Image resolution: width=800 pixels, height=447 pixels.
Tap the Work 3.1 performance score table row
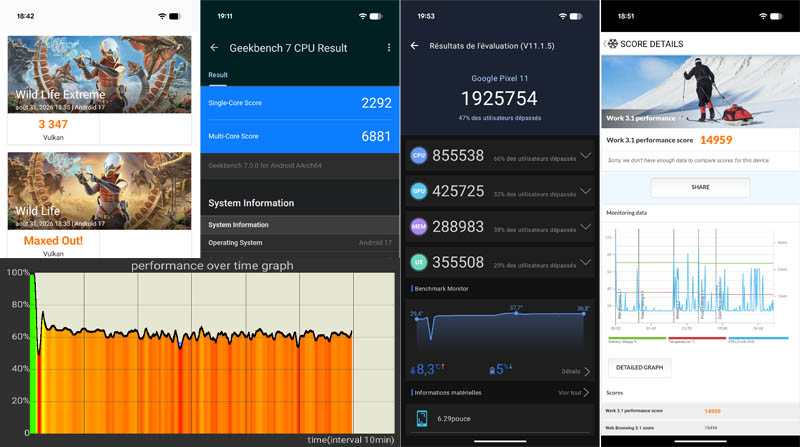point(700,411)
